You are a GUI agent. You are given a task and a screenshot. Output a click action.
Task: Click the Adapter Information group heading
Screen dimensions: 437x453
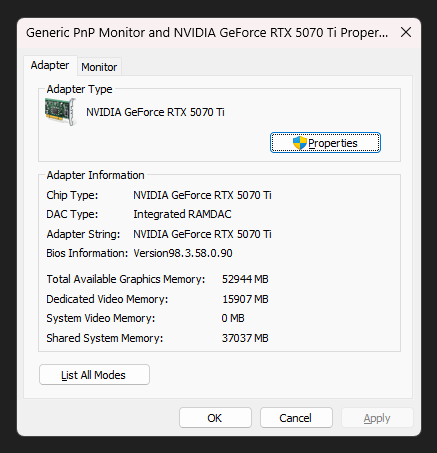95,175
